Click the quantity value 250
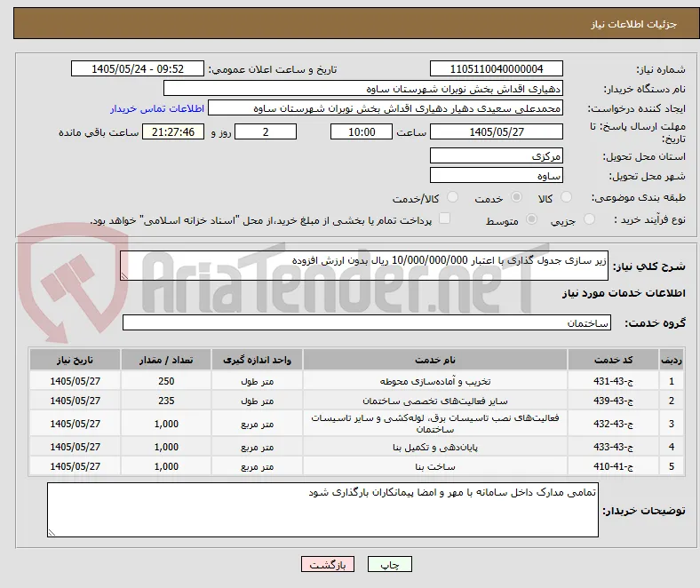 pyautogui.click(x=166, y=381)
